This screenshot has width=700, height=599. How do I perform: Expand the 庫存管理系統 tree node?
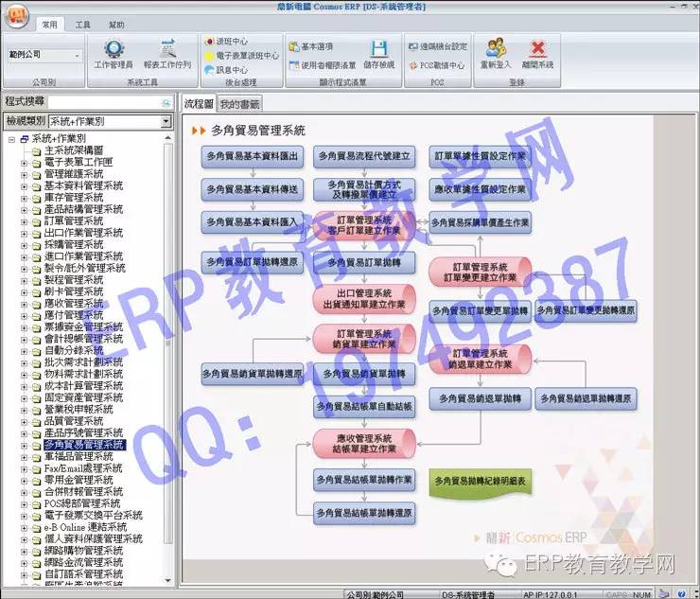point(25,197)
